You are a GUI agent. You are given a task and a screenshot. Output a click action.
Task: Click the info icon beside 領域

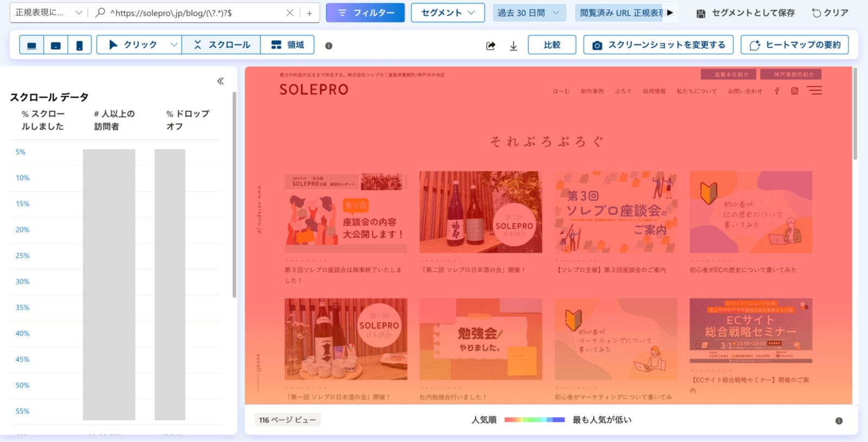(x=328, y=46)
